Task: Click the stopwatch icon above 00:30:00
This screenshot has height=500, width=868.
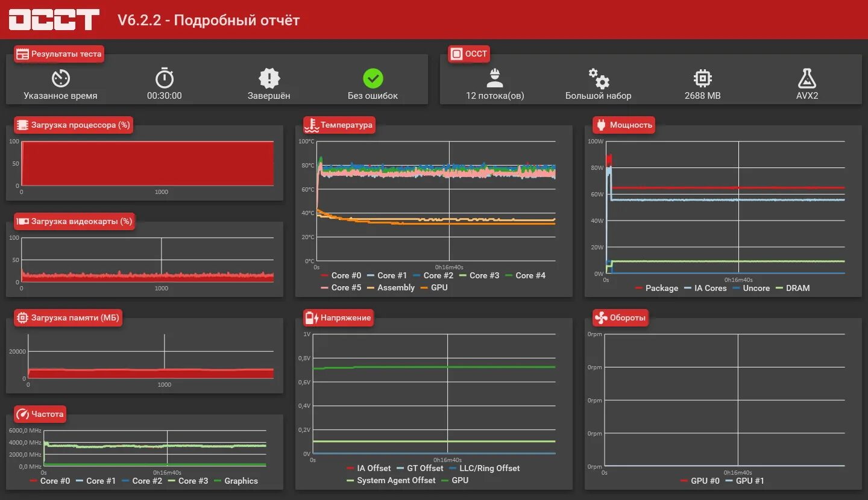Action: point(164,78)
